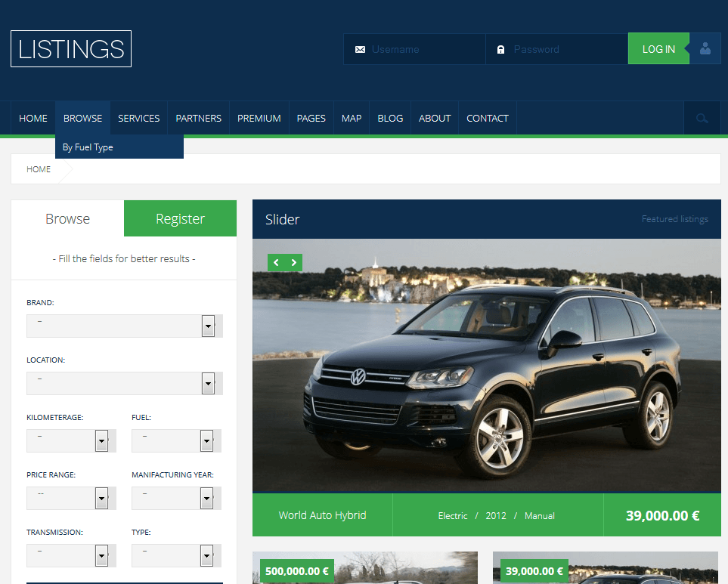Open the ABOUT menu item
Screen dimensions: 728x584
[435, 119]
